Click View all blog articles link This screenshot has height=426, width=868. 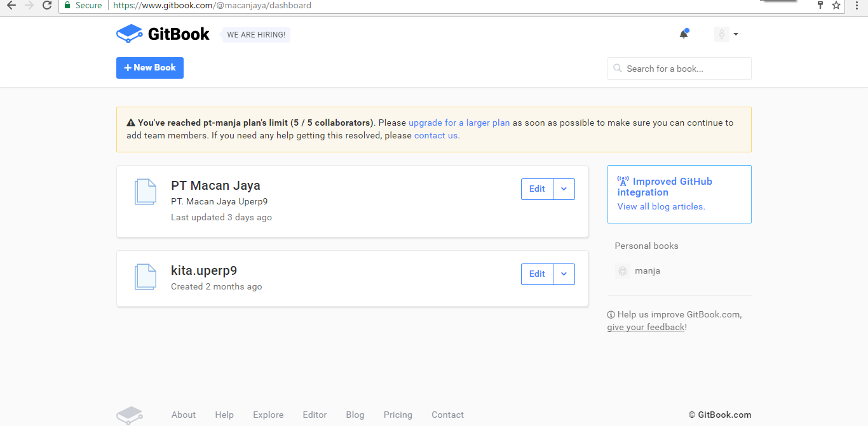(x=661, y=206)
